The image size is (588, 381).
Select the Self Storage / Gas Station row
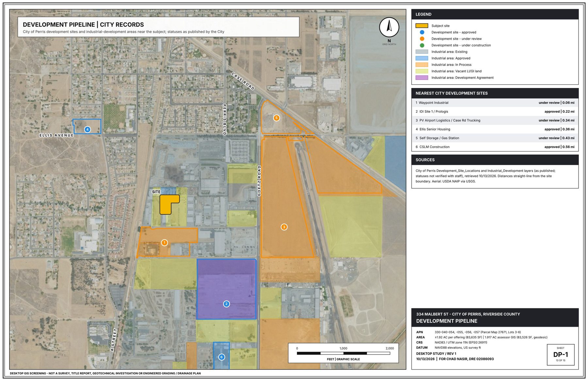tap(495, 138)
